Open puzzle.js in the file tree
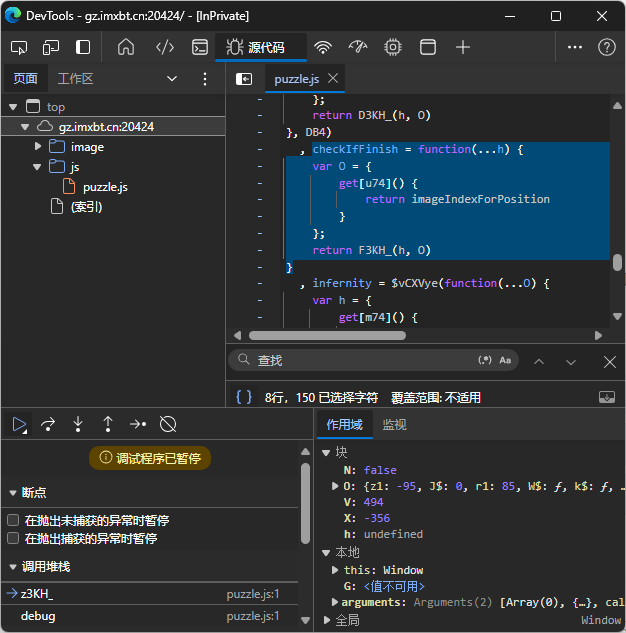 pos(105,187)
